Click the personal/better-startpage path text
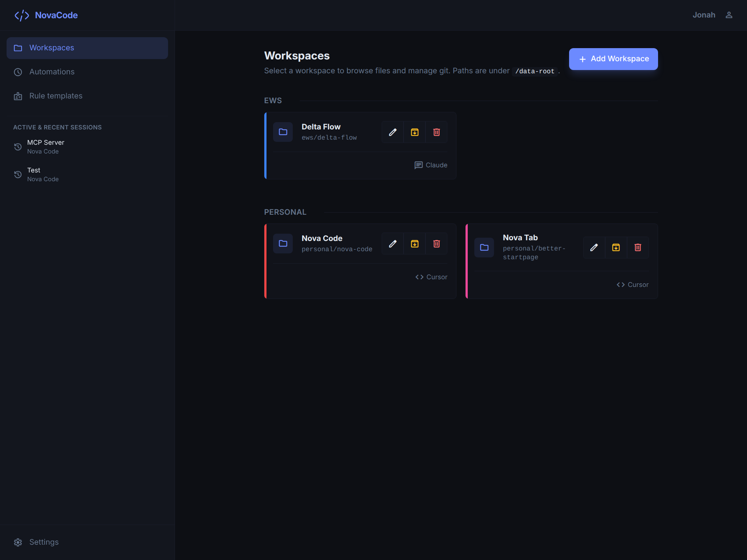747x560 pixels. pos(534,253)
